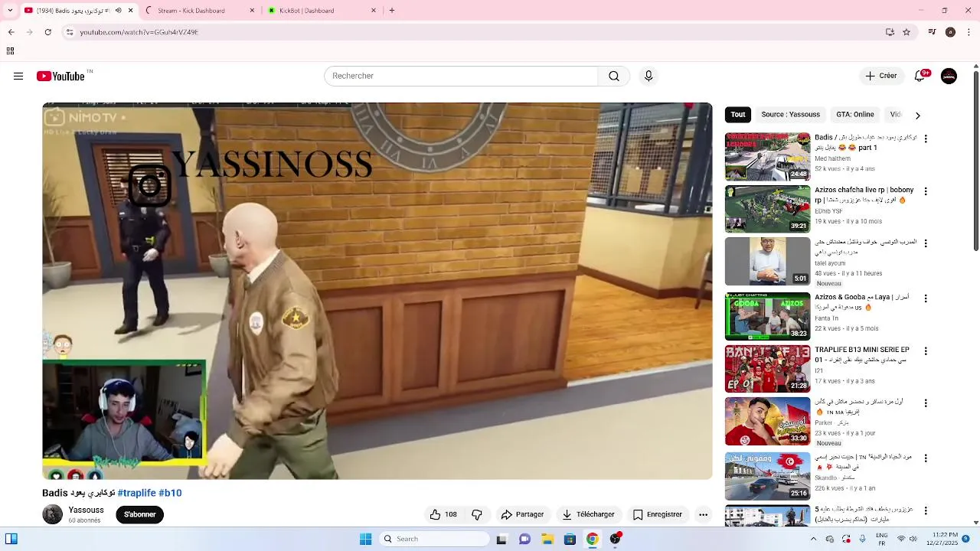This screenshot has width=980, height=551.
Task: Open install app icon in address bar
Action: pos(890,32)
